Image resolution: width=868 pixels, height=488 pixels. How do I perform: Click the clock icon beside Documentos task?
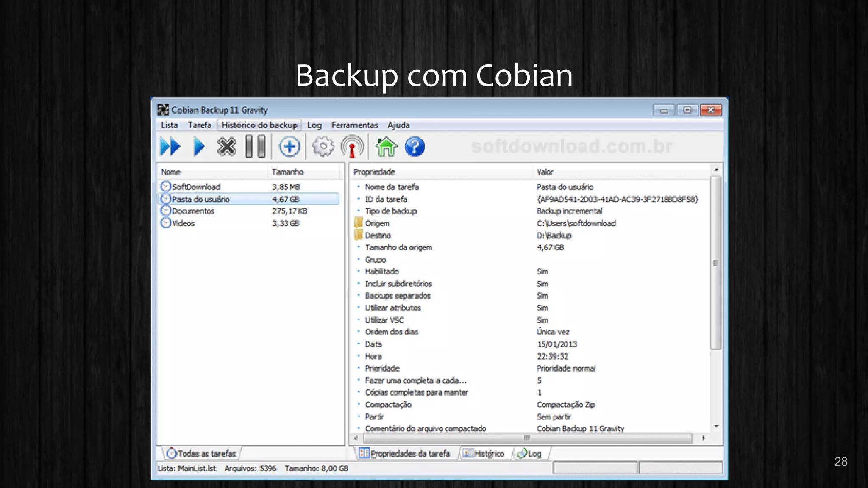point(166,211)
